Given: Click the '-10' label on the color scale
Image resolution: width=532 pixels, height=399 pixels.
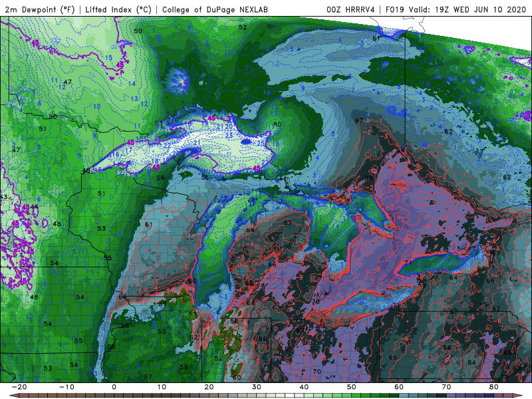Looking at the screenshot, I should tap(66, 387).
